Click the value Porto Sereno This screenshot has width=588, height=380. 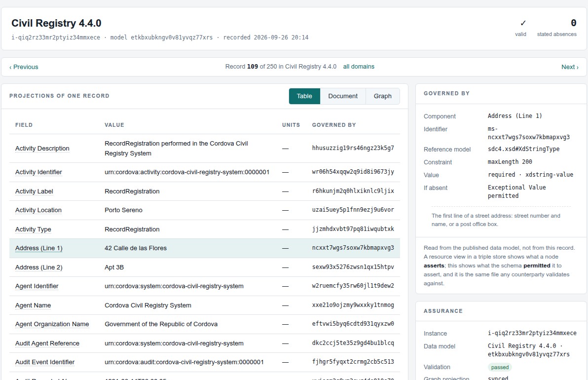click(123, 210)
